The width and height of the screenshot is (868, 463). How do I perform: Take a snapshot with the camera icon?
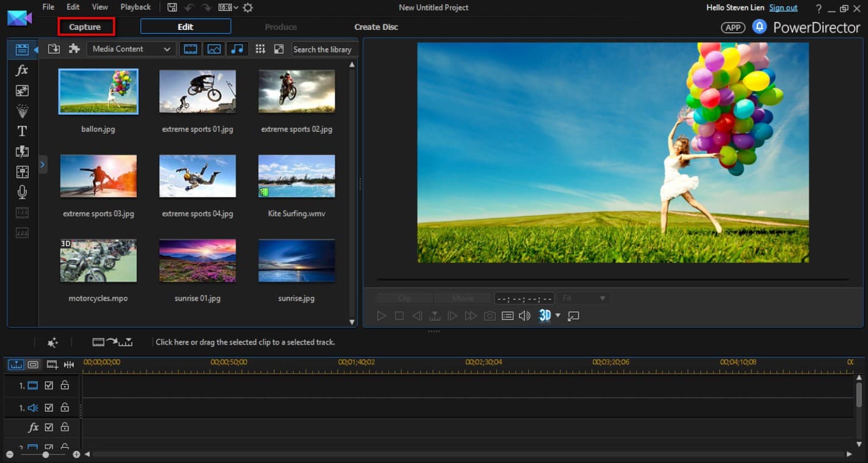(489, 316)
